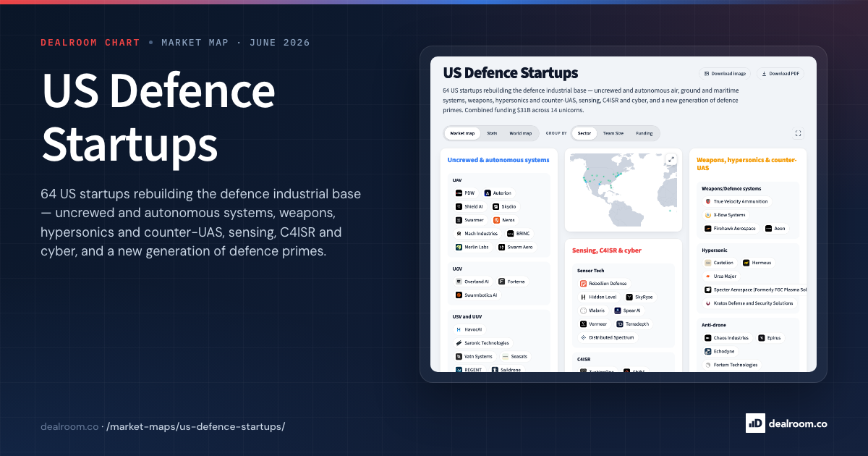Click the Hidden Level chip
The width and height of the screenshot is (868, 456).
pos(599,297)
